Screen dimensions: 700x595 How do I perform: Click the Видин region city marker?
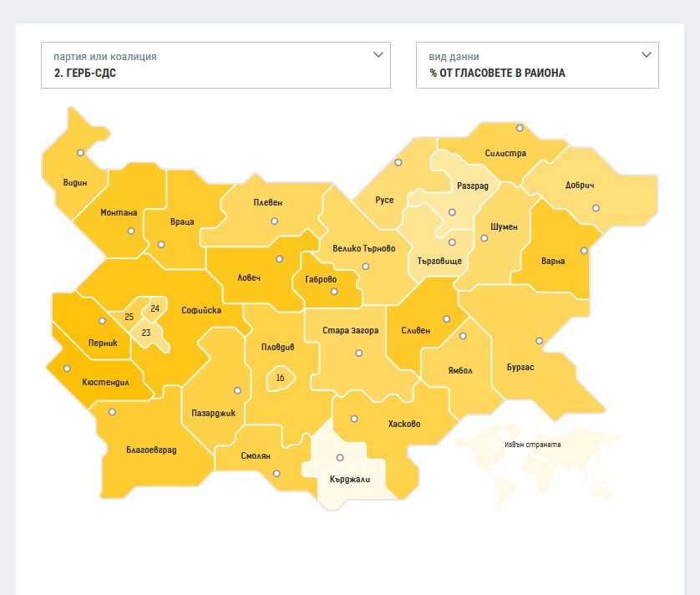click(80, 153)
